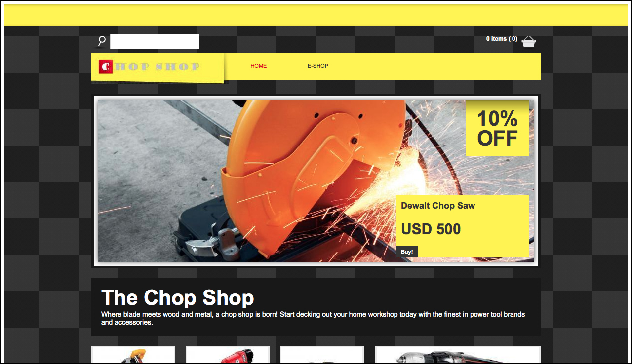Viewport: 632px width, 364px height.
Task: Click the power tool brands description text
Action: click(313, 318)
